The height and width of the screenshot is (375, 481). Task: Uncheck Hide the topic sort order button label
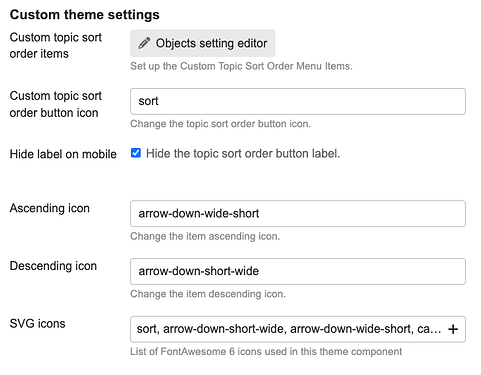coord(136,153)
